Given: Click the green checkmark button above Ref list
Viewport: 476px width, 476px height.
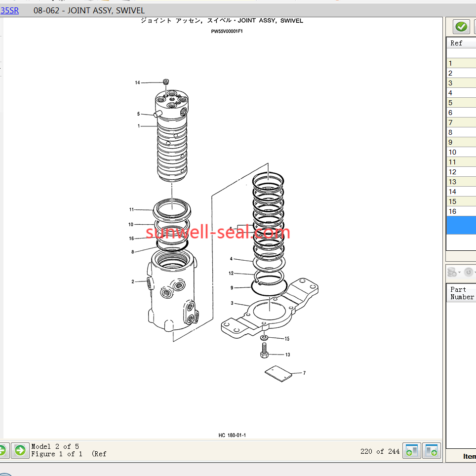Looking at the screenshot, I should (461, 26).
